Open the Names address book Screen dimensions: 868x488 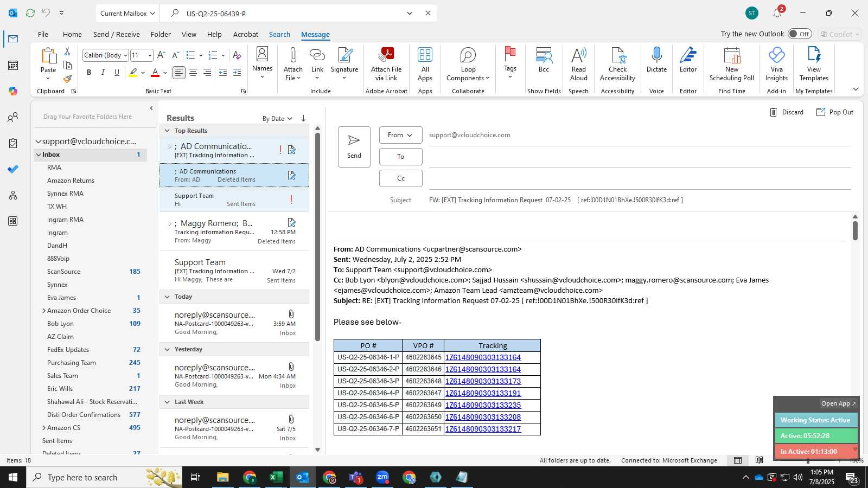pos(262,54)
